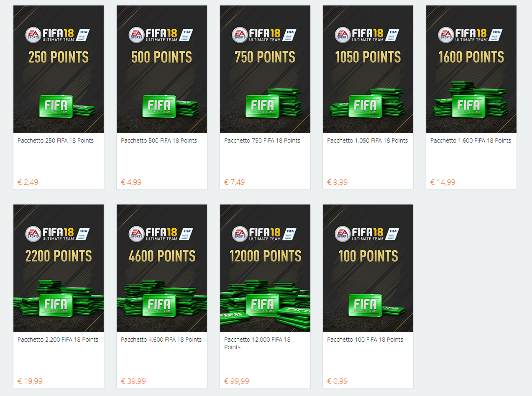Click the Pacchetto 250 FIFA 18 Points title
532x396 pixels.
click(x=56, y=141)
